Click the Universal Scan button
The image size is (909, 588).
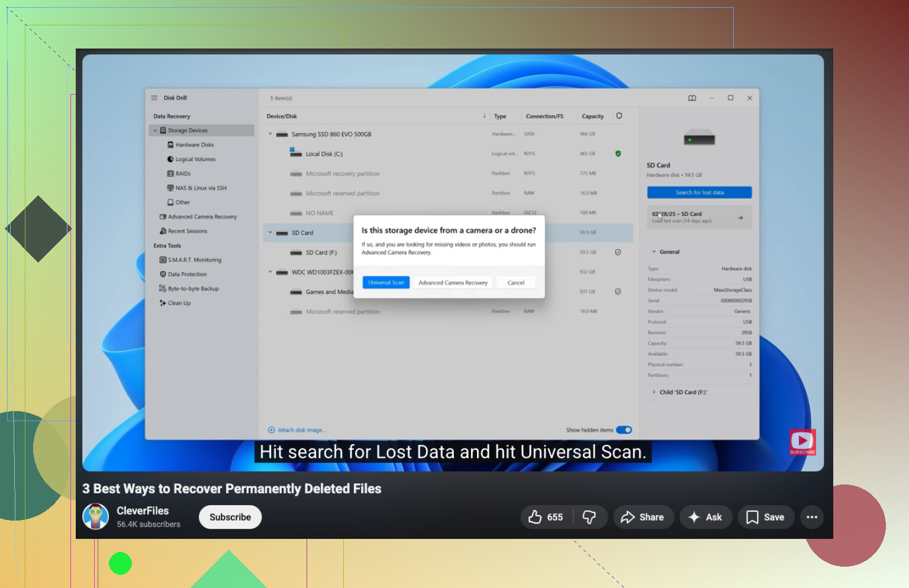tap(386, 283)
